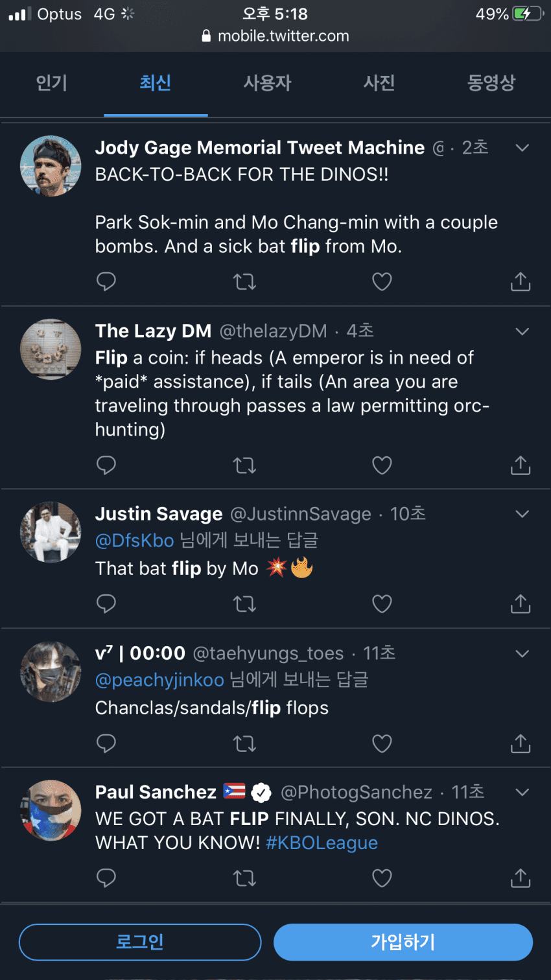
Task: Share The Lazy DM's tweet
Action: point(521,465)
